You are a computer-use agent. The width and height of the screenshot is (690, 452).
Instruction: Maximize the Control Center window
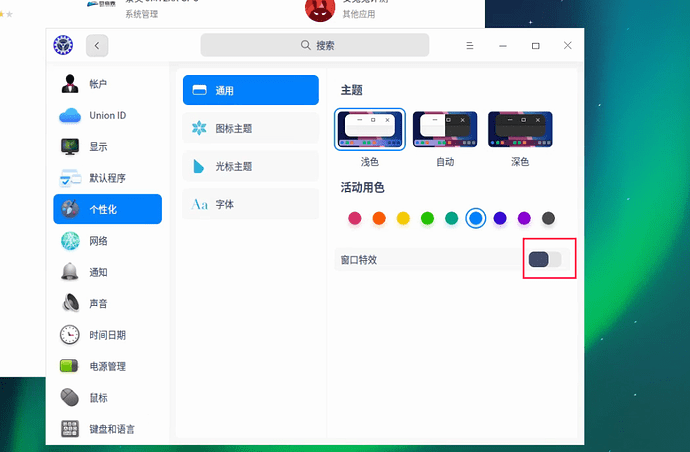pyautogui.click(x=536, y=45)
